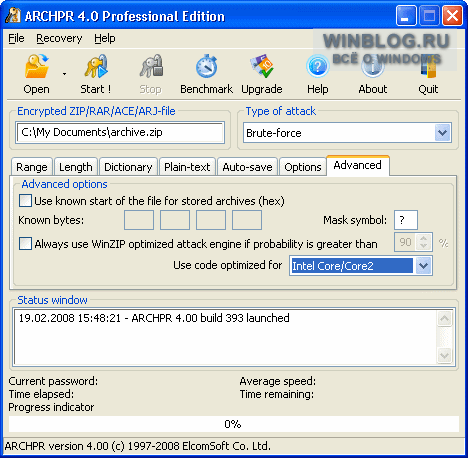The width and height of the screenshot is (468, 458).
Task: Open the Help menu in the menu bar
Action: click(x=105, y=38)
